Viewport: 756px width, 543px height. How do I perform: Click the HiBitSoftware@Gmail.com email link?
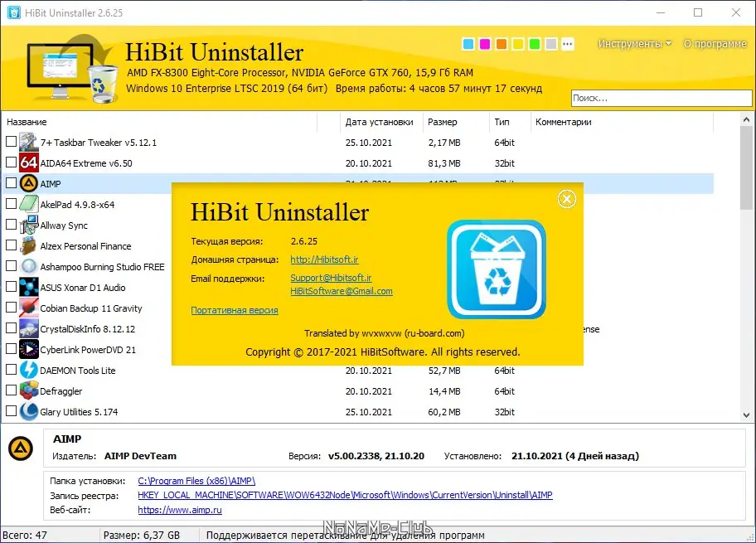pos(342,291)
